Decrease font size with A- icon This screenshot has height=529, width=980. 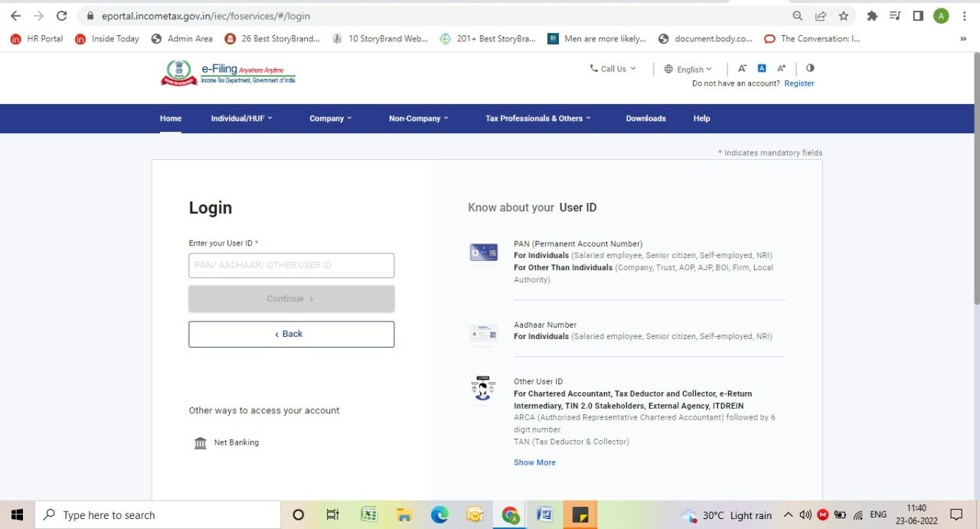point(742,68)
